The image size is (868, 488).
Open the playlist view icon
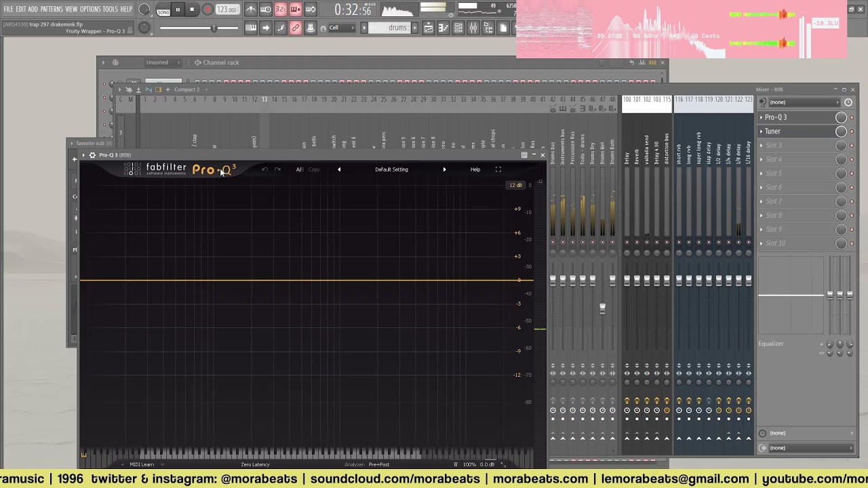click(x=429, y=28)
